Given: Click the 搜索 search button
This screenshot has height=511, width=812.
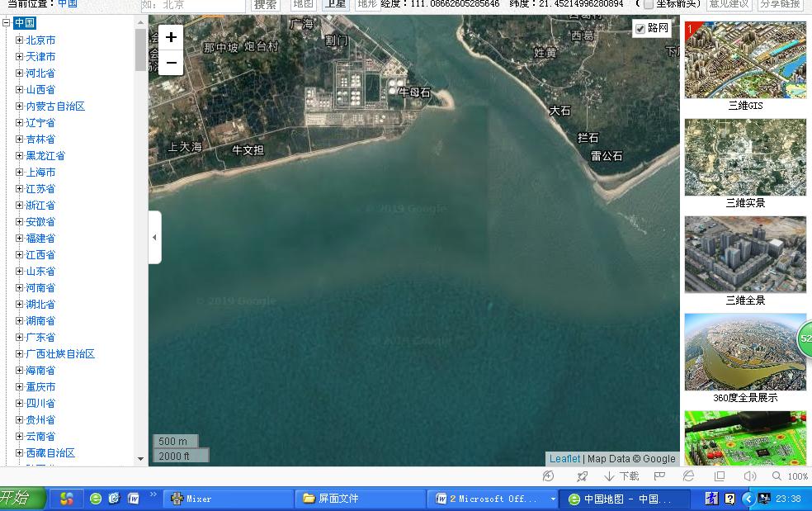Looking at the screenshot, I should coord(265,4).
